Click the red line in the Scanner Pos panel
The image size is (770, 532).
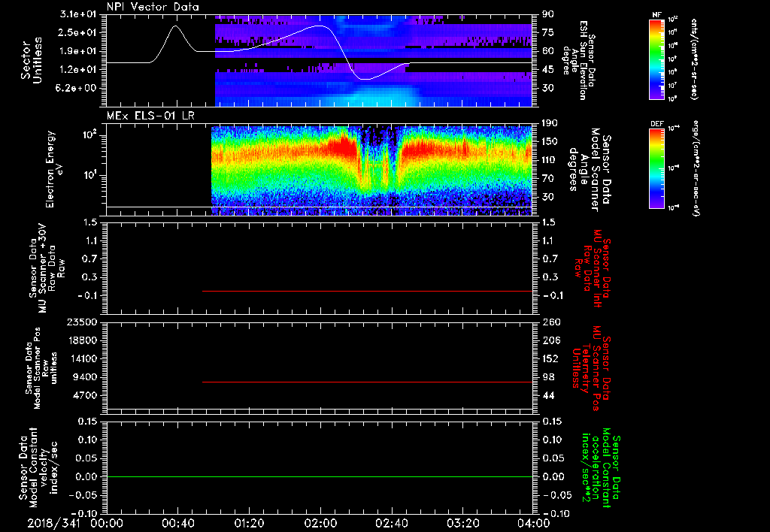367,382
